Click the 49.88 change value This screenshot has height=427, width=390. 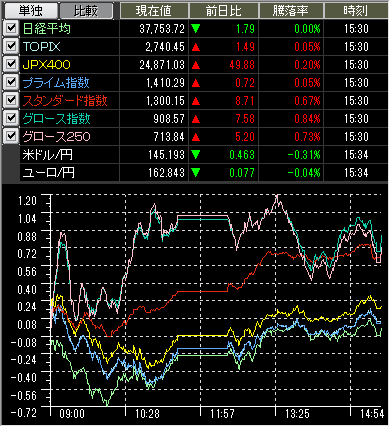coord(242,65)
